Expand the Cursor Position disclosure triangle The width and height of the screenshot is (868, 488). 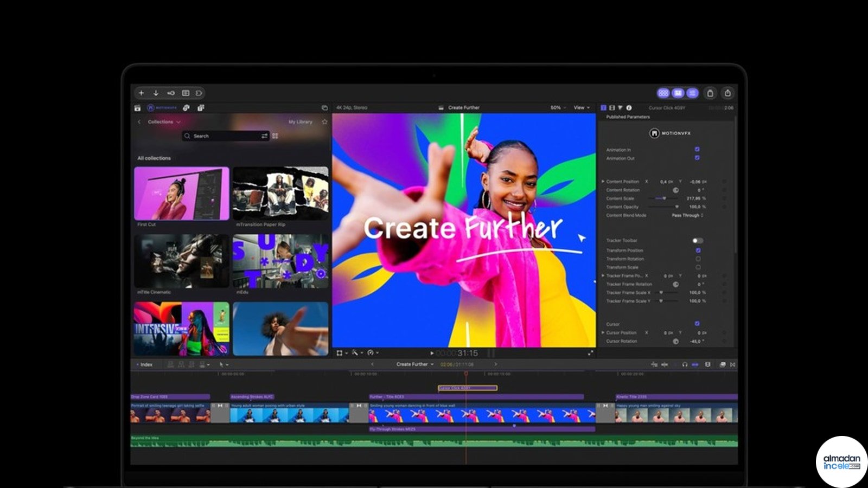click(603, 332)
